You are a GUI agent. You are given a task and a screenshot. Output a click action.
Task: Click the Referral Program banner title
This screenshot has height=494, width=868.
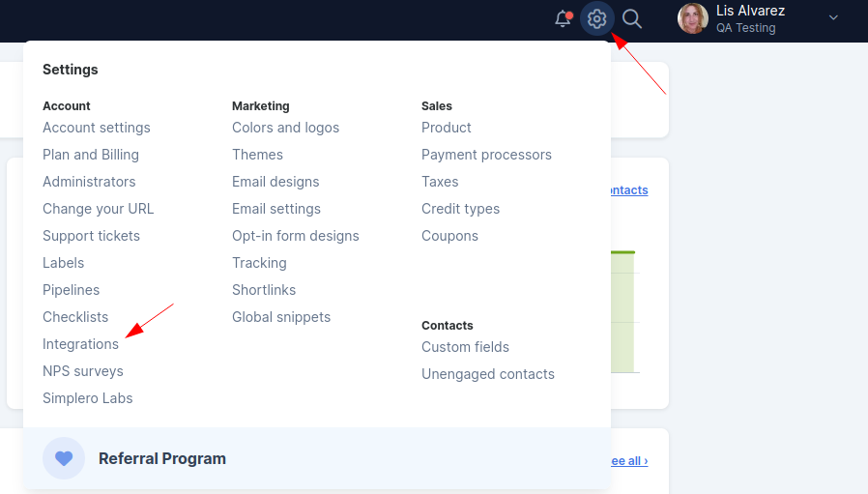(x=162, y=458)
